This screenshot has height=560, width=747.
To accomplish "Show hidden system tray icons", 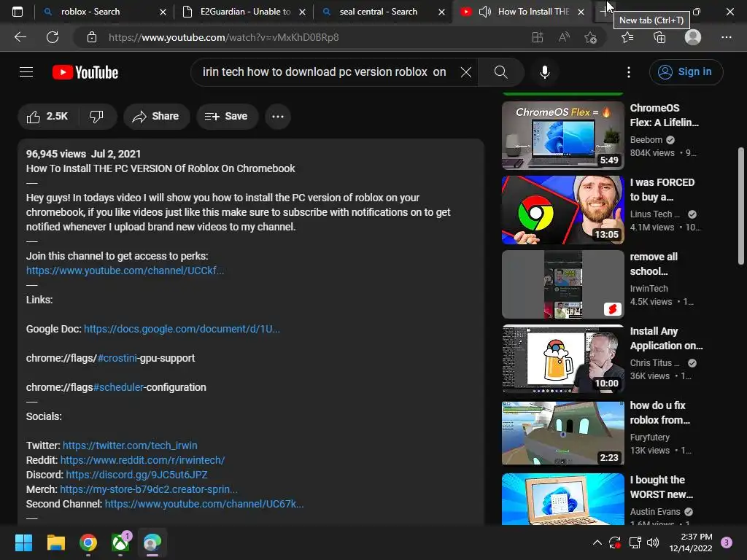I will coord(597,542).
